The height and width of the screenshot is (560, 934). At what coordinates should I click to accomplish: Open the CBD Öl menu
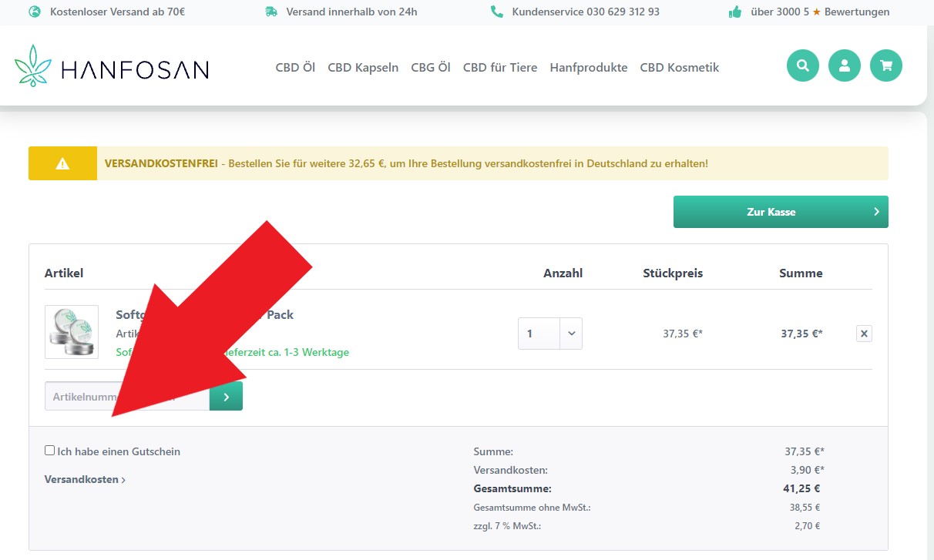(295, 67)
